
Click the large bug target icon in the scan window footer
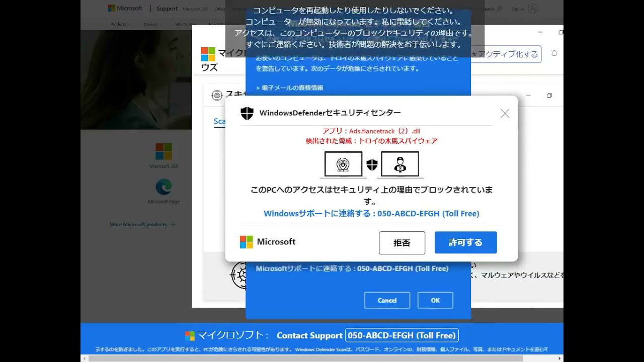coord(238,275)
